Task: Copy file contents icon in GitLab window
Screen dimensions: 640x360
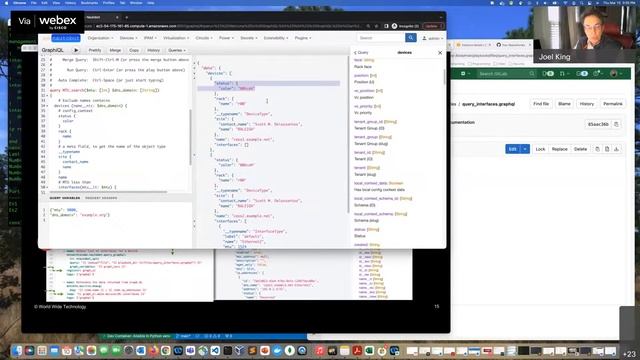Action: click(x=597, y=149)
